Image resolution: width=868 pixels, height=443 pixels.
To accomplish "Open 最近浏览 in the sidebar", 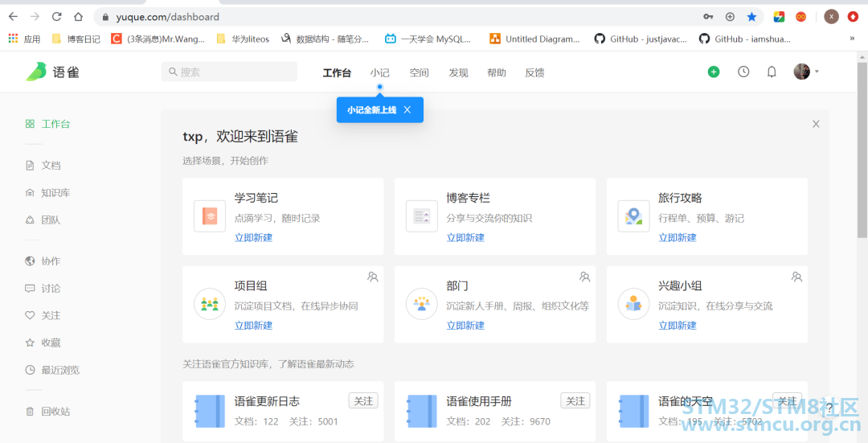I will 52,370.
